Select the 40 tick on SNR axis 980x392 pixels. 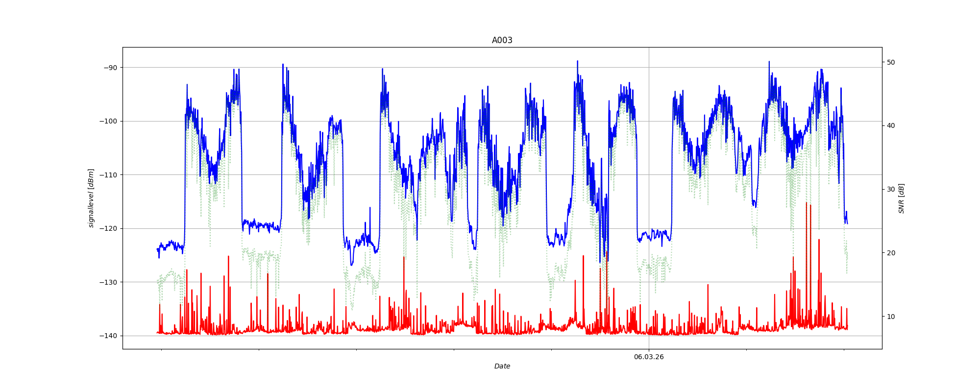pyautogui.click(x=891, y=125)
